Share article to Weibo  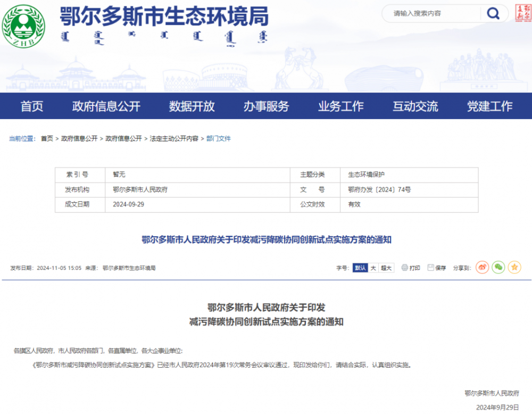(482, 268)
